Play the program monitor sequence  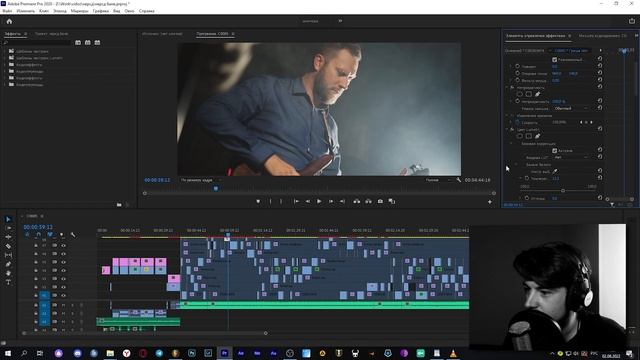coord(319,201)
